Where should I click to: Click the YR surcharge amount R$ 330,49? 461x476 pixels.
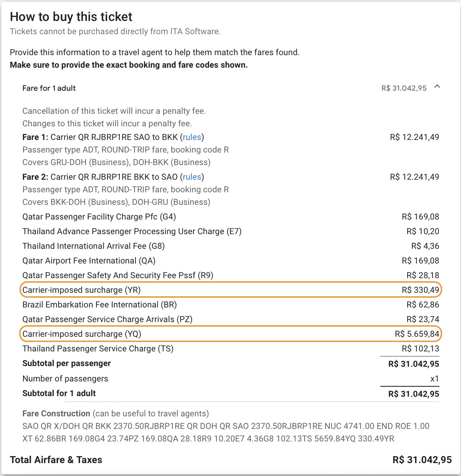(420, 290)
